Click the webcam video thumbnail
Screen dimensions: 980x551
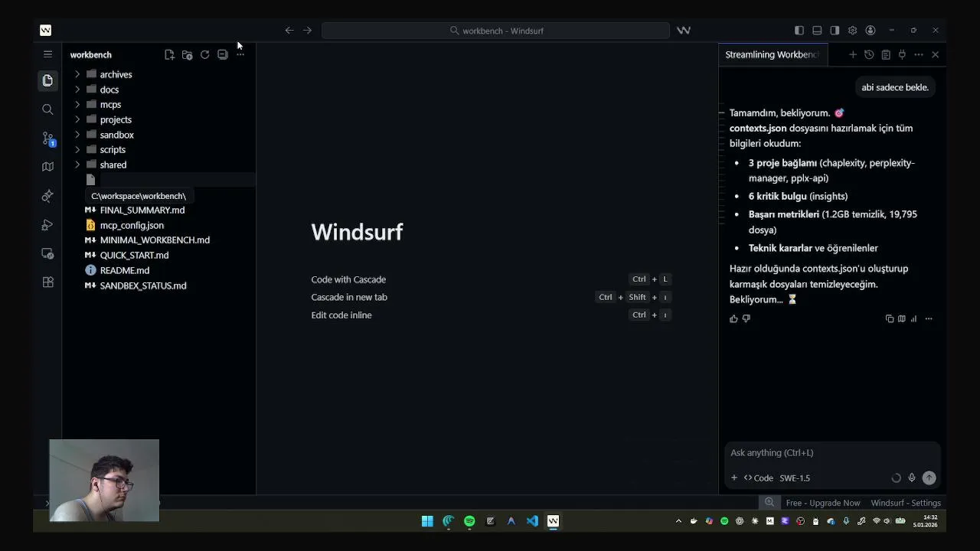tap(104, 481)
